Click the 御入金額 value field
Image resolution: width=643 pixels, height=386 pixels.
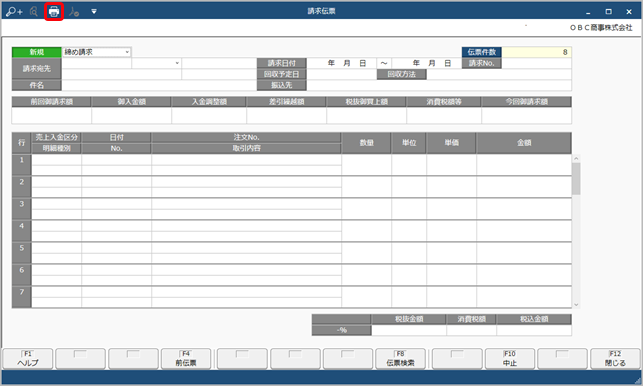[x=131, y=116]
